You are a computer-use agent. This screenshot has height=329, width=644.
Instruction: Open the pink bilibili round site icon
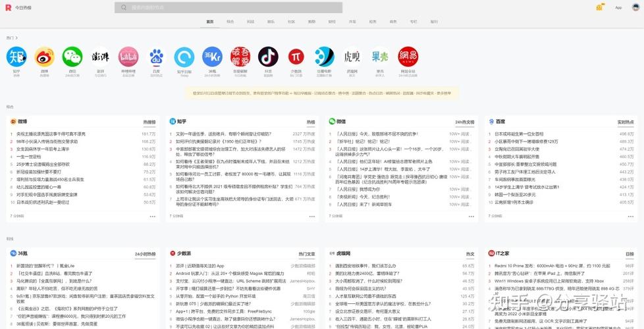click(x=128, y=57)
